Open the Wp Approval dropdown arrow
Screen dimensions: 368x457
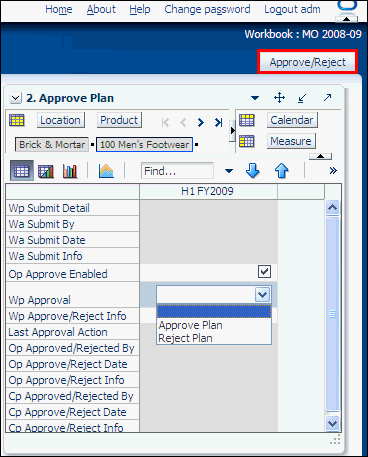(x=262, y=294)
